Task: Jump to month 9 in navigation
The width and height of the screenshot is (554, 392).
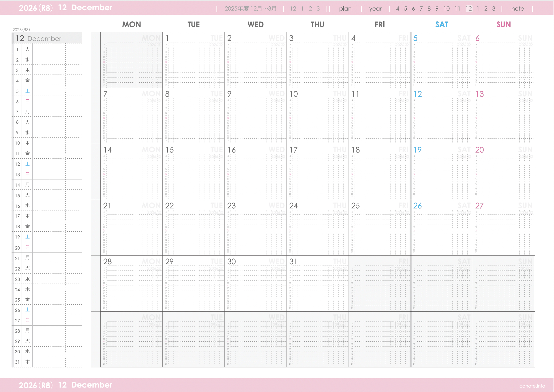Action: [437, 9]
